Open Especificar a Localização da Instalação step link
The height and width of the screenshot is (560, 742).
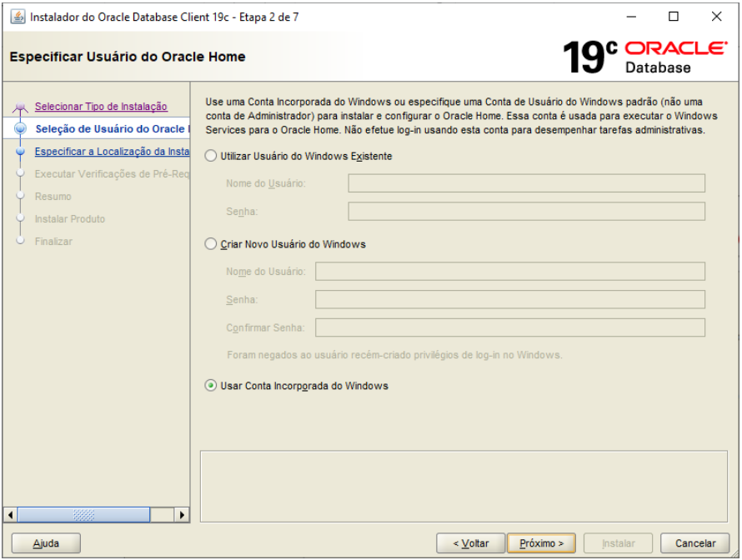(x=112, y=152)
